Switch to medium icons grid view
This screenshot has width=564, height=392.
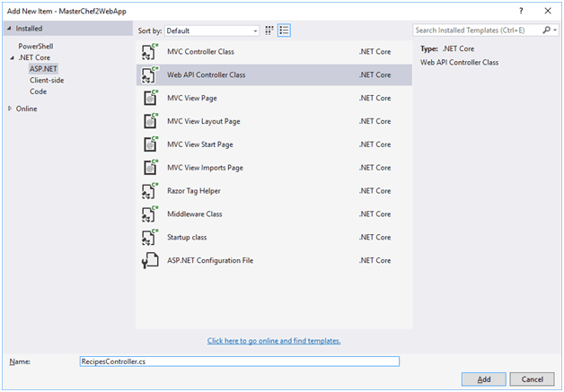tap(269, 30)
